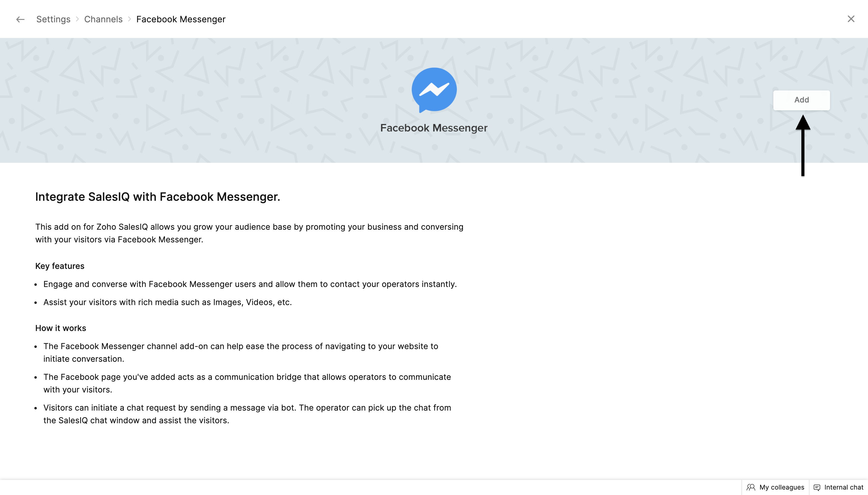Click the My colleagues people icon

tap(751, 487)
